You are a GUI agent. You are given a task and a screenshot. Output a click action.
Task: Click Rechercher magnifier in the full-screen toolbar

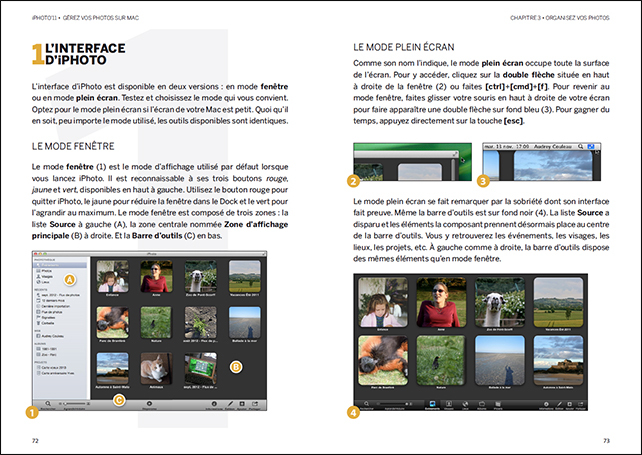[366, 404]
